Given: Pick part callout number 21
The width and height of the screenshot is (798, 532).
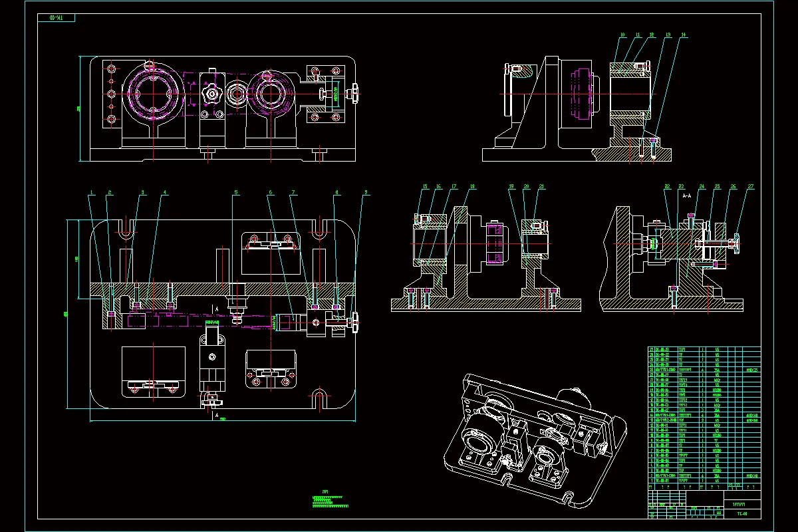Looking at the screenshot, I should [541, 187].
